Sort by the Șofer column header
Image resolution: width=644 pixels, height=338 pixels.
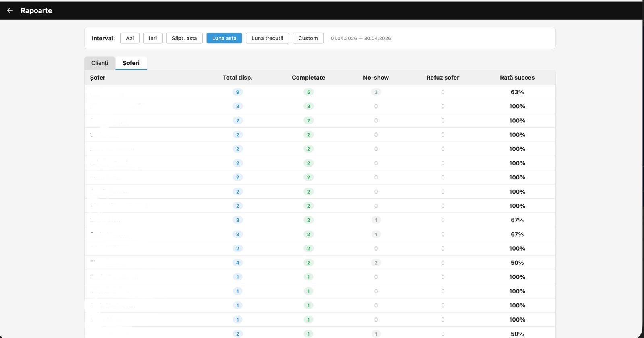pos(98,78)
